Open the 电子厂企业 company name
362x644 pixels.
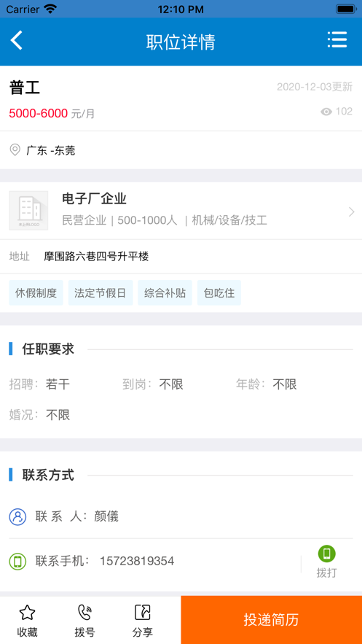(x=94, y=199)
